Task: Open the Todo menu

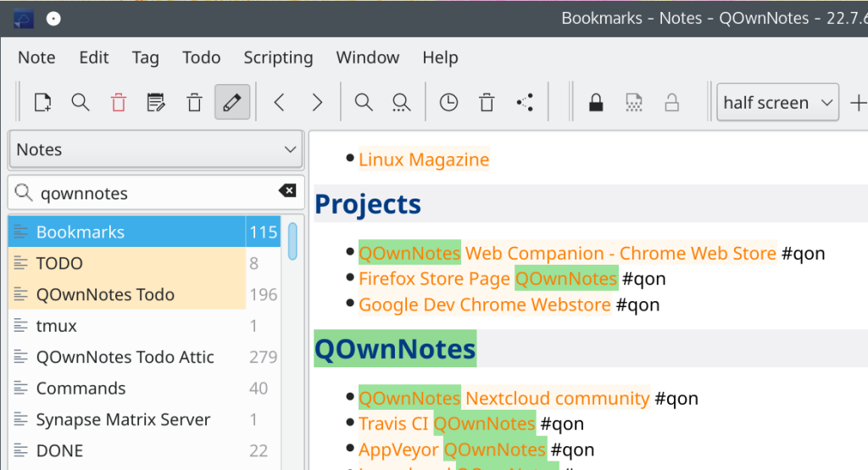Action: [x=201, y=58]
